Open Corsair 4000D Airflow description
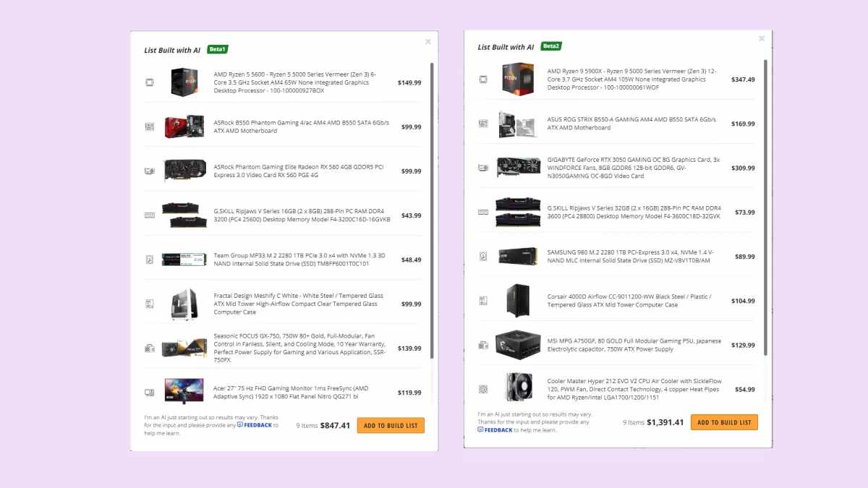This screenshot has height=488, width=868. (629, 301)
